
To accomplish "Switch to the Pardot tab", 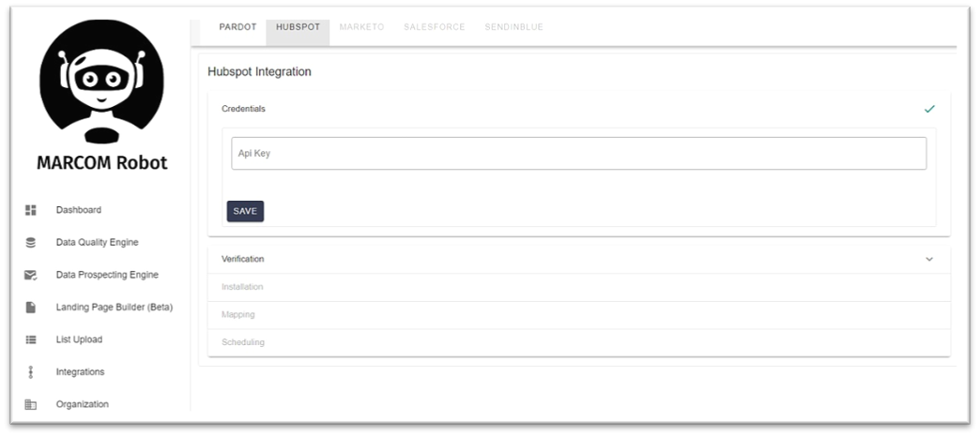I will pyautogui.click(x=237, y=27).
